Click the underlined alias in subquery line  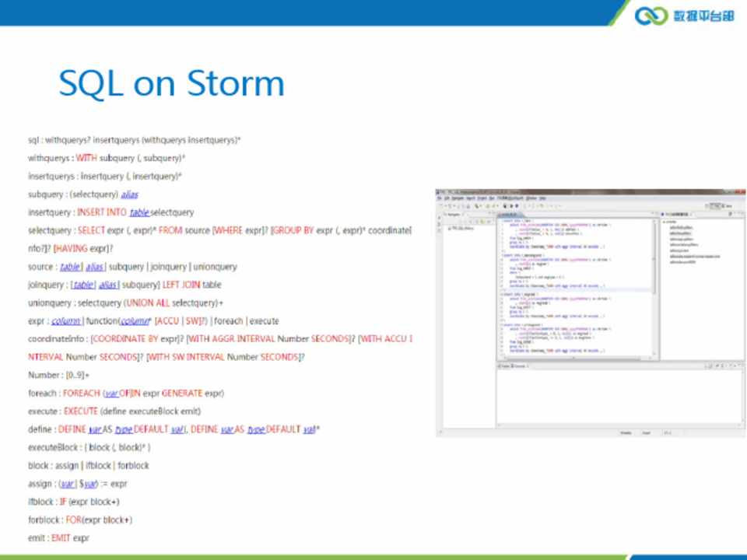[130, 194]
